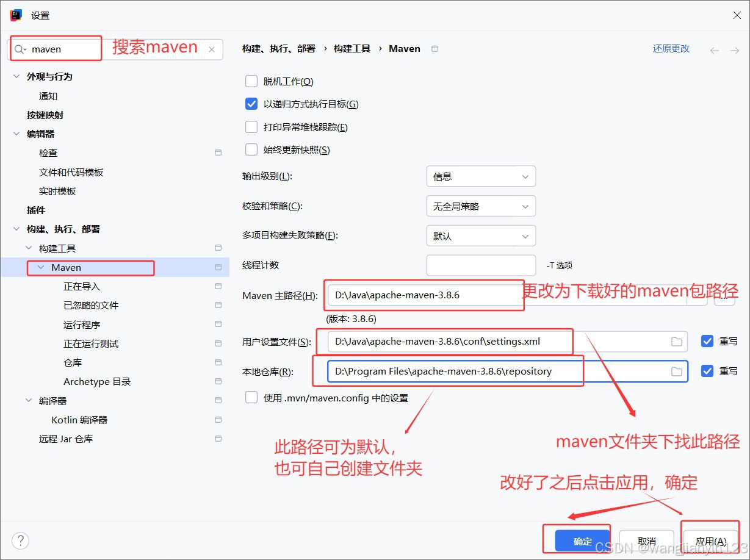Enable 脱机工作 checkbox

[x=251, y=81]
